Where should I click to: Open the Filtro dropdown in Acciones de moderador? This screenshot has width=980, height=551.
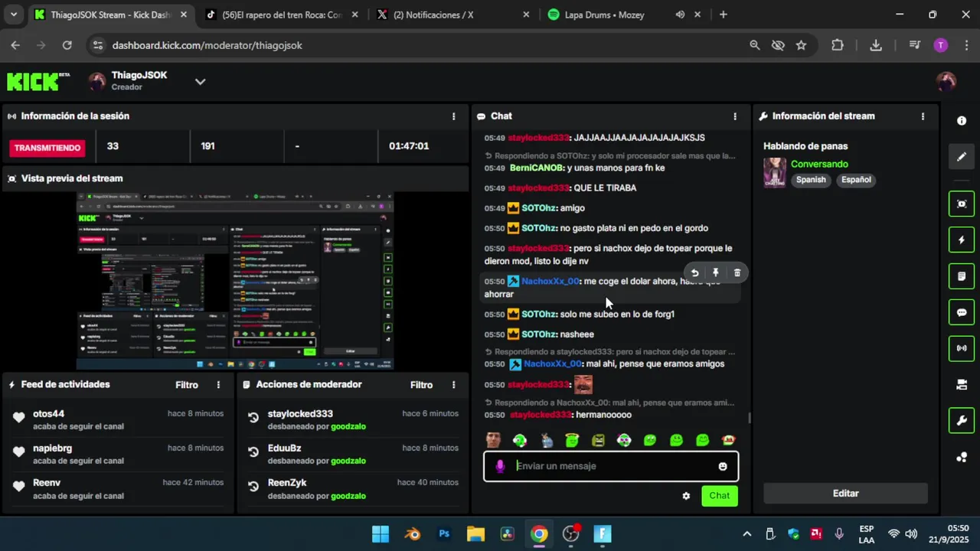coord(421,385)
